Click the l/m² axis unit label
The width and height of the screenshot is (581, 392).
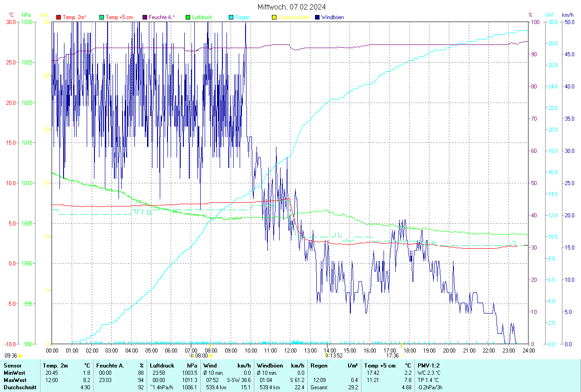pyautogui.click(x=550, y=15)
